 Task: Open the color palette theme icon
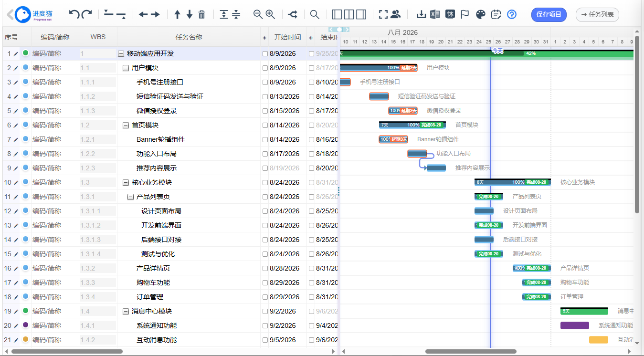point(481,14)
